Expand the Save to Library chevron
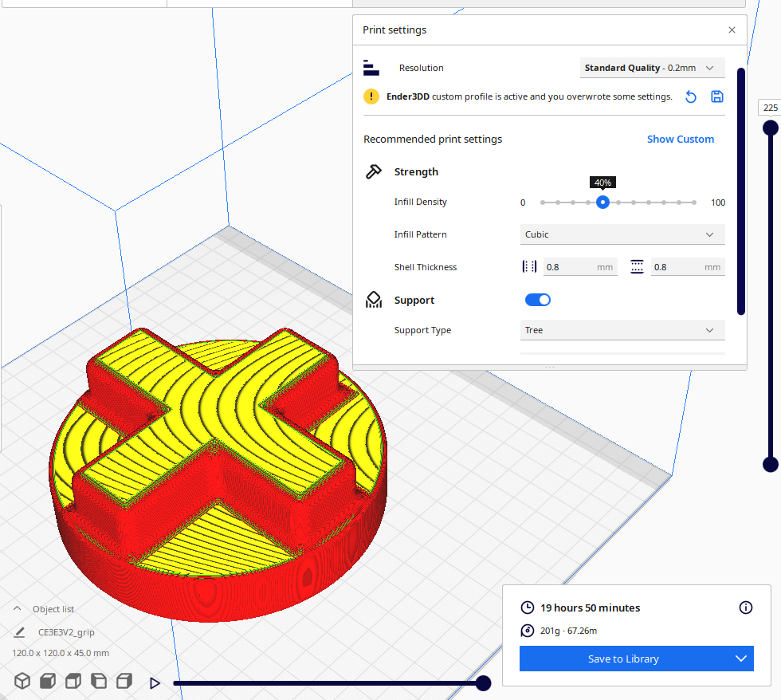The image size is (781, 700). pos(741,659)
